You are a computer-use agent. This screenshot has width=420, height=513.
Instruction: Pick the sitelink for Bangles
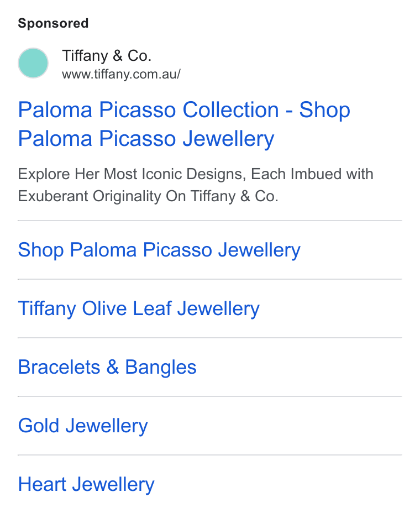tap(107, 367)
